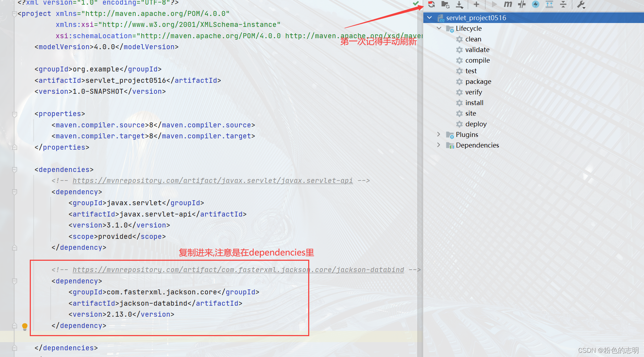Fold the jackson dependency block
This screenshot has width=644, height=357.
15,281
